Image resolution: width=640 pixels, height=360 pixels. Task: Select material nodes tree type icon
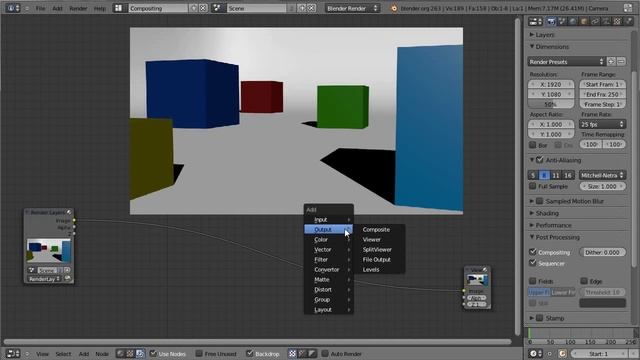coord(120,353)
